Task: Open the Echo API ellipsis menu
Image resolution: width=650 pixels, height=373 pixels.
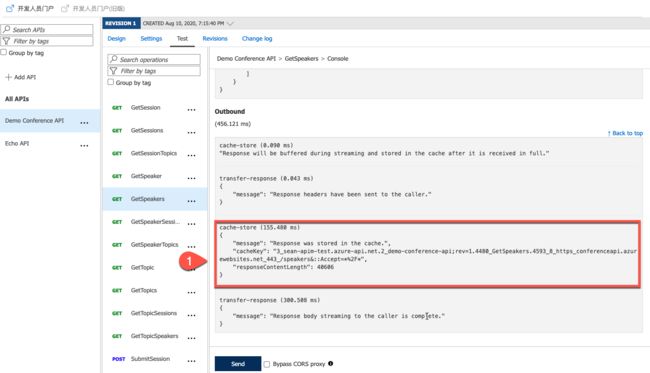Action: (84, 145)
